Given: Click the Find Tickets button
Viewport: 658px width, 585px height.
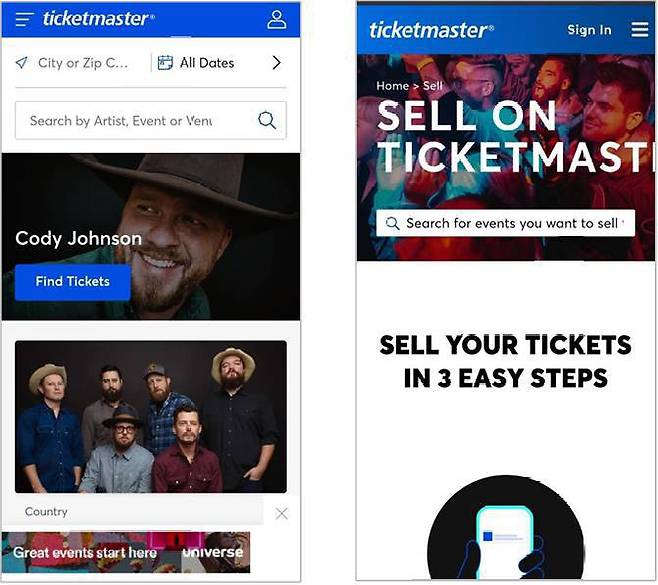Looking at the screenshot, I should [73, 282].
